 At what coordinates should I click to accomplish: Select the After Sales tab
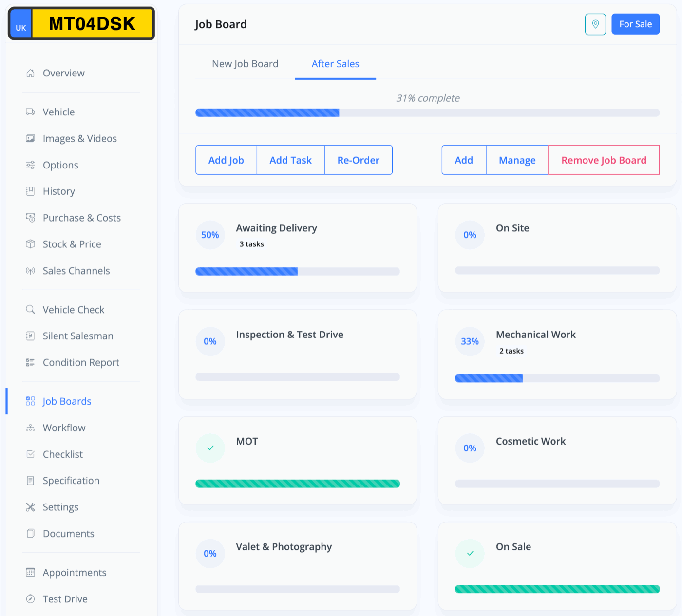336,64
